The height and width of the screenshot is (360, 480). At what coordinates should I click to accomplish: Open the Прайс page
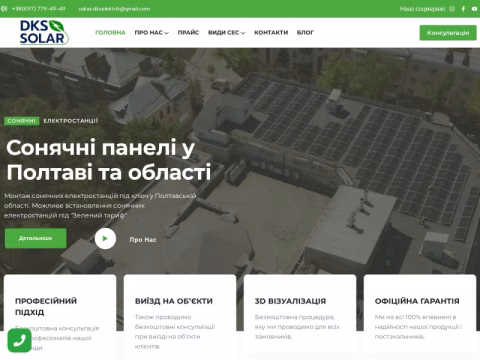coord(188,33)
